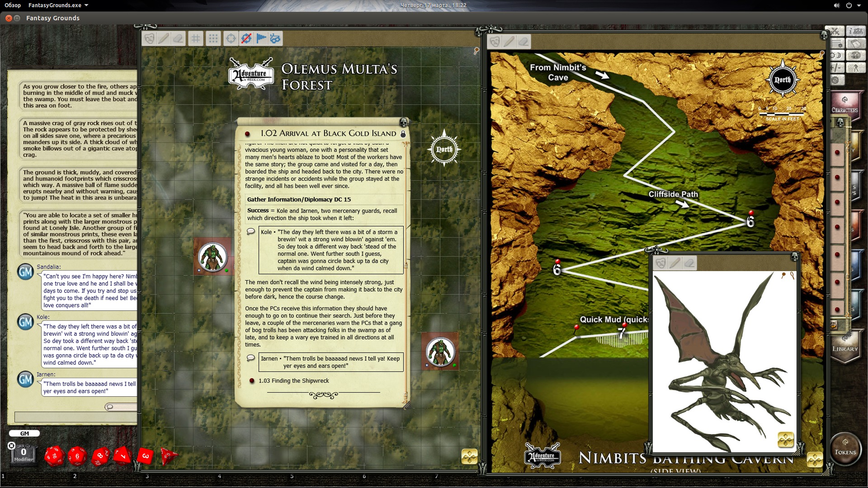
Task: Select the grid toggle icon in map toolbar
Action: (197, 39)
